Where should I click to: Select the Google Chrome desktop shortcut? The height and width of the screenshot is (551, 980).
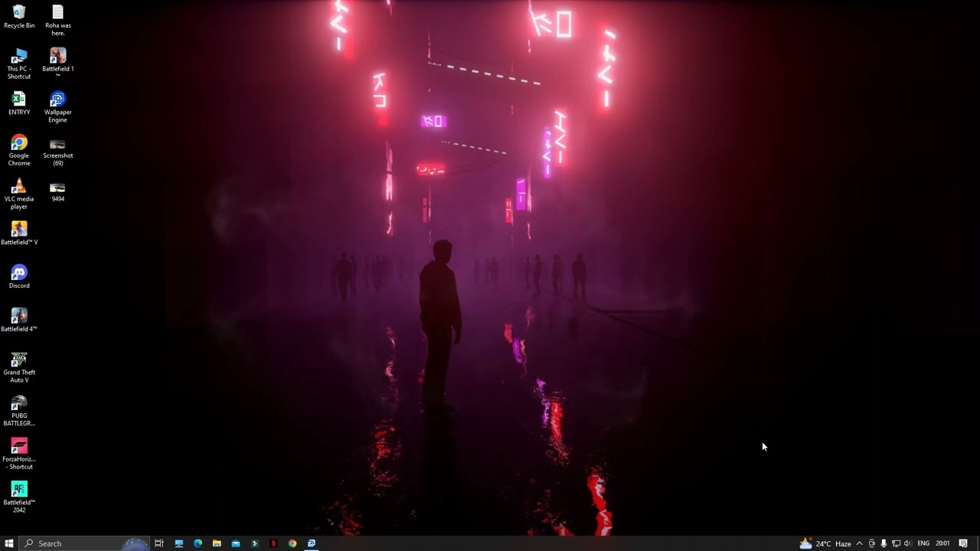19,151
